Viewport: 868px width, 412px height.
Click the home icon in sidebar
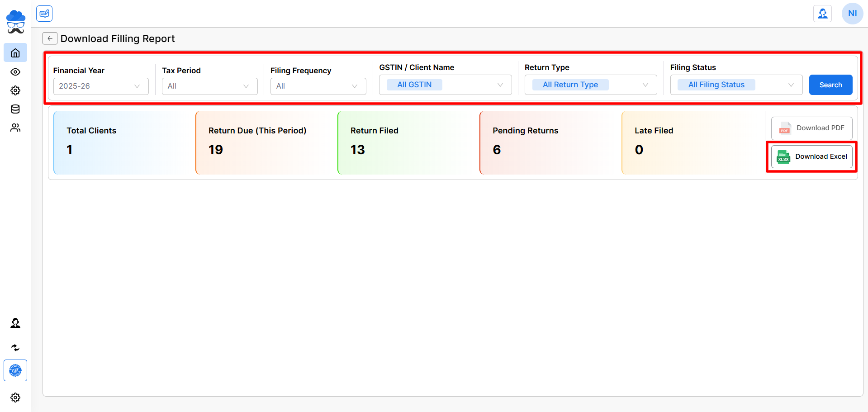point(15,53)
